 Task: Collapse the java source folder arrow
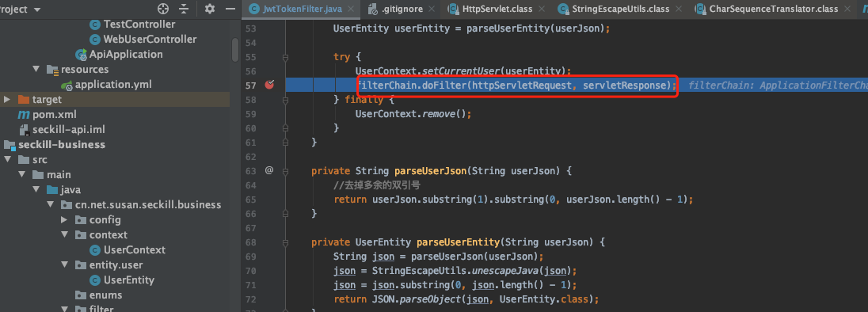[x=36, y=190]
